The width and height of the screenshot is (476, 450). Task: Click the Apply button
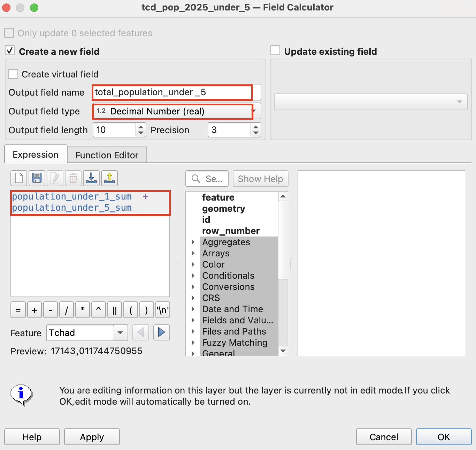pos(92,437)
